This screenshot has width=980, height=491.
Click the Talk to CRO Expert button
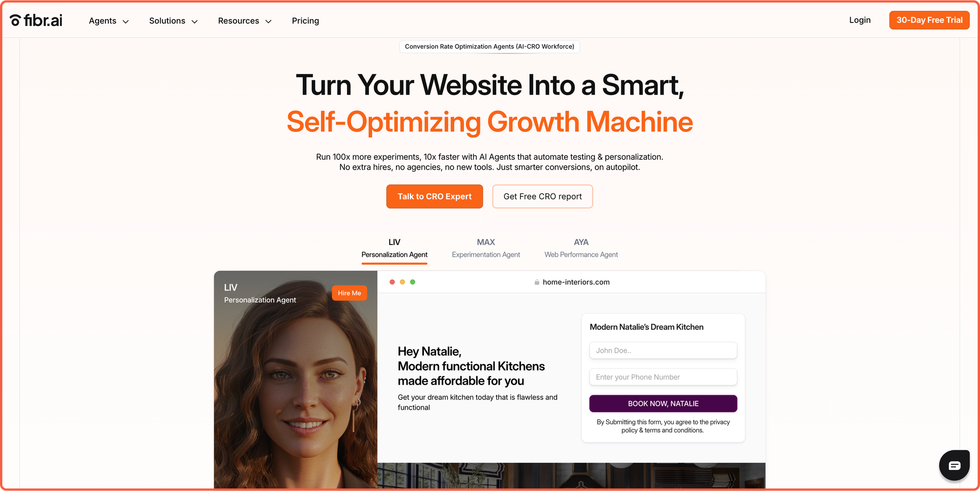click(435, 196)
